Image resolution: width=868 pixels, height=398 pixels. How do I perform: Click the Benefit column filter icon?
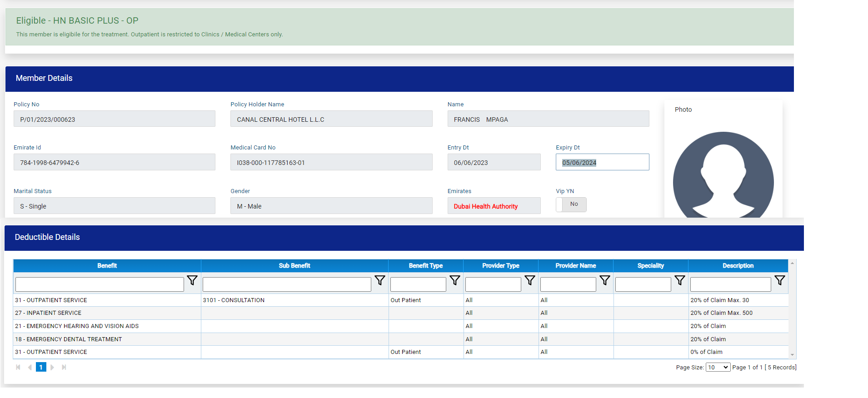(x=192, y=281)
